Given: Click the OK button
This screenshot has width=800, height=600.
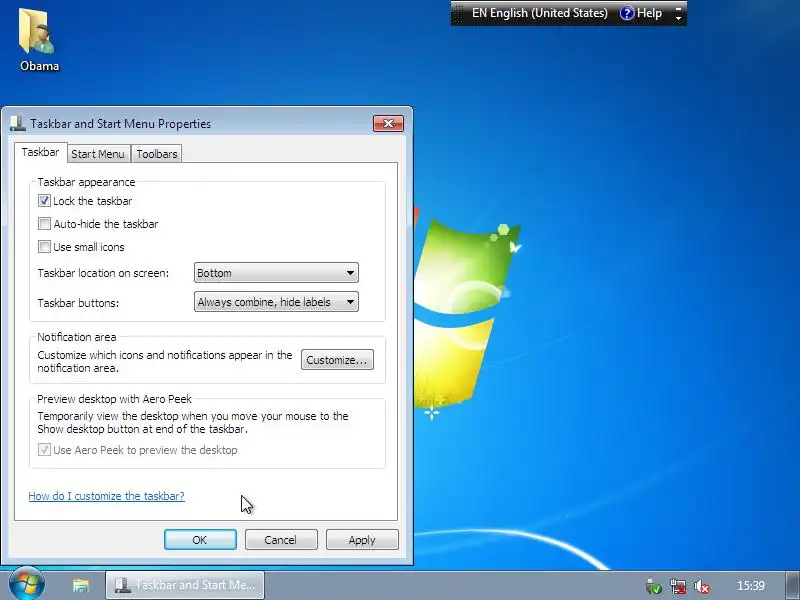Looking at the screenshot, I should 200,540.
